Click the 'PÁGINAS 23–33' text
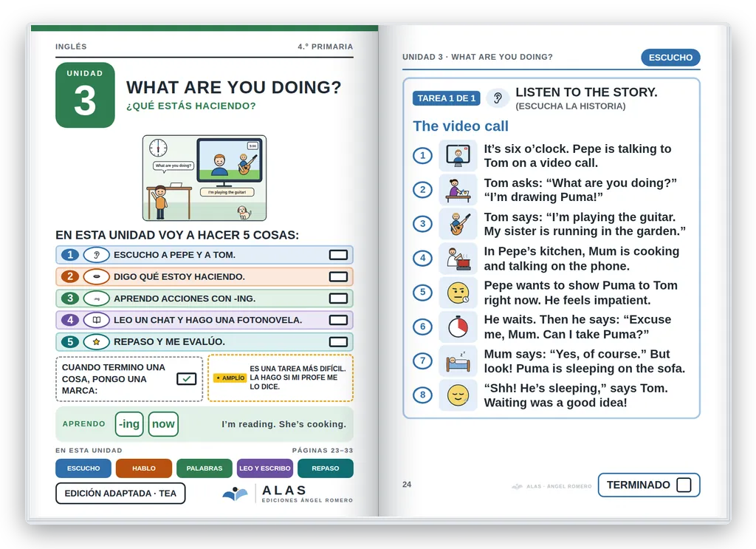This screenshot has width=756, height=549. [323, 450]
